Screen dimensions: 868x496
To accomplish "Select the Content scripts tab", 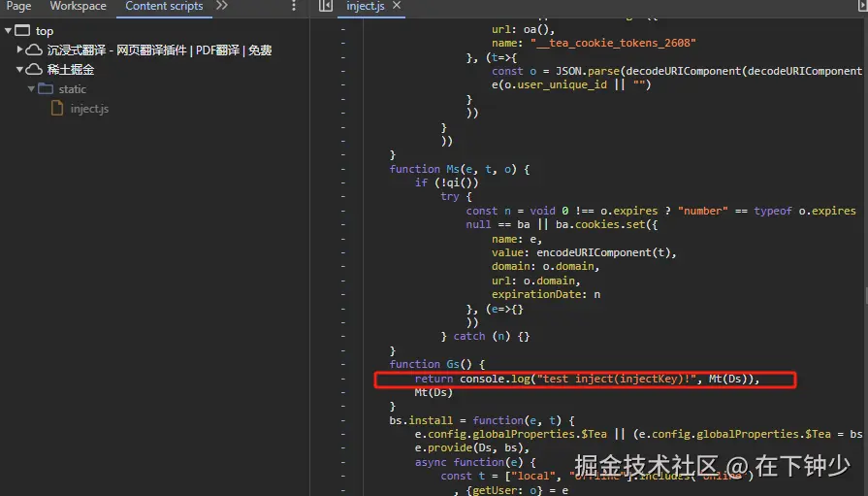I will tap(164, 7).
